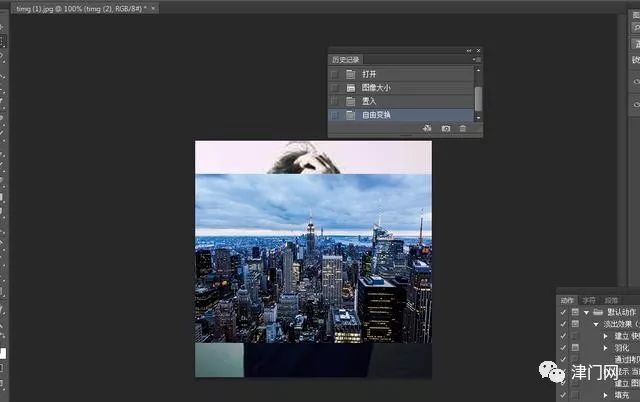Open the History panel flyout menu

coord(479,60)
